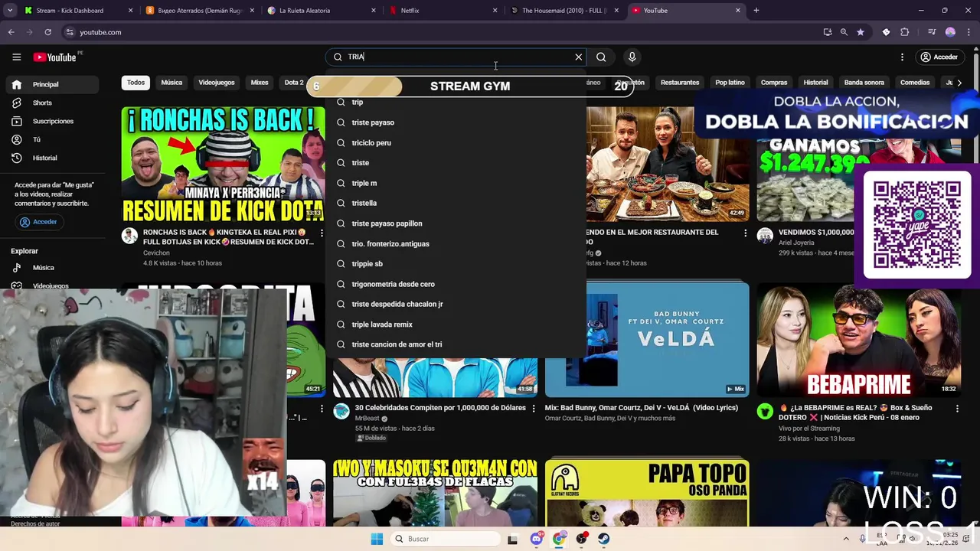Select the Restaurantes filter chip
This screenshot has height=551, width=980.
(x=680, y=83)
